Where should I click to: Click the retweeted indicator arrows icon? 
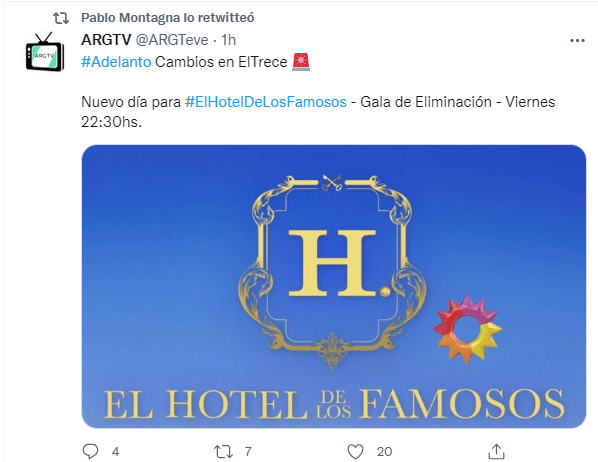tap(61, 18)
